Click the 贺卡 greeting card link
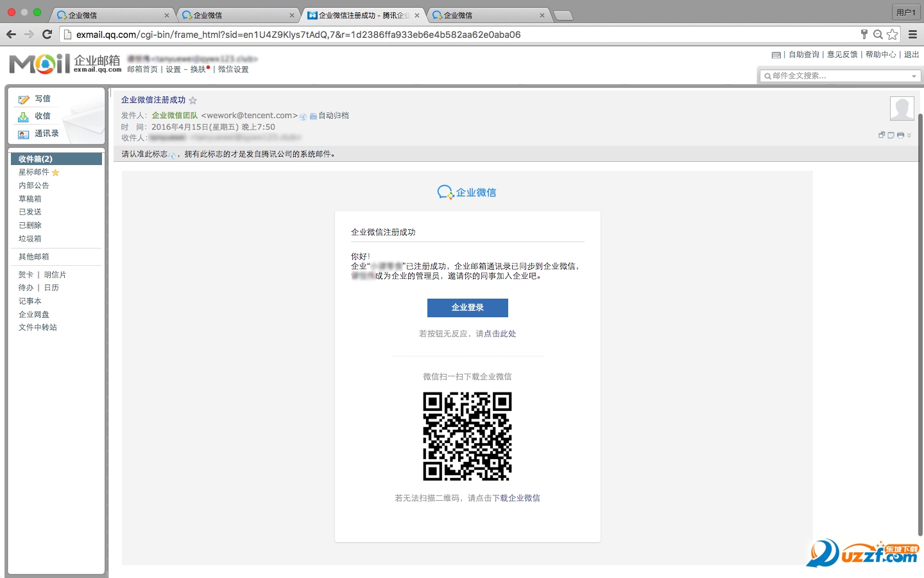Viewport: 924px width, 578px height. point(26,275)
